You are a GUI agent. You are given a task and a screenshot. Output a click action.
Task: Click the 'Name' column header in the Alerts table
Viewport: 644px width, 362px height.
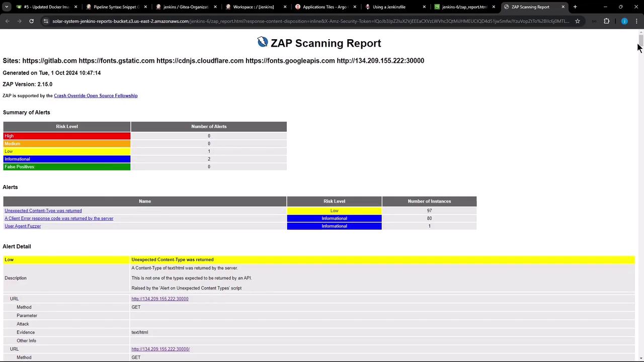point(145,201)
